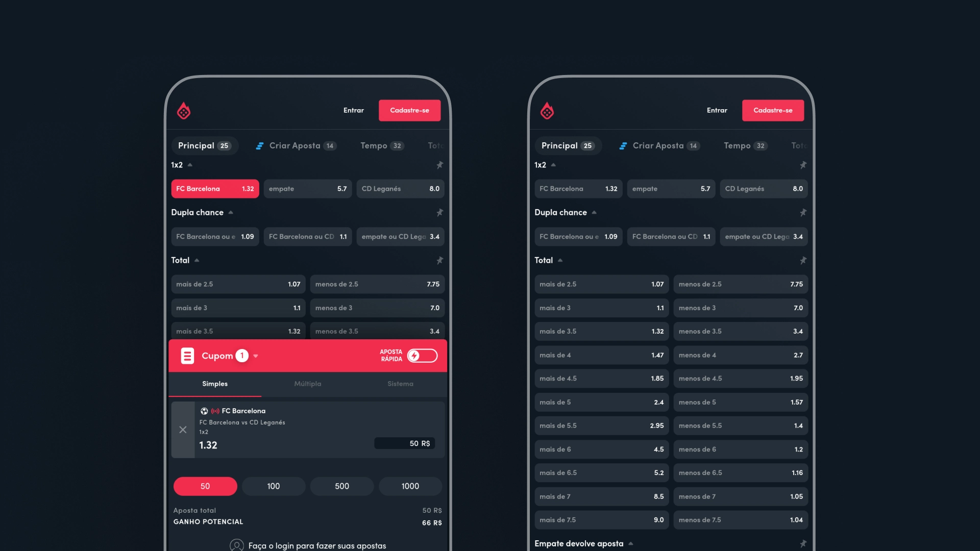980x551 pixels.
Task: Select the 100 quick bet amount
Action: pyautogui.click(x=273, y=486)
